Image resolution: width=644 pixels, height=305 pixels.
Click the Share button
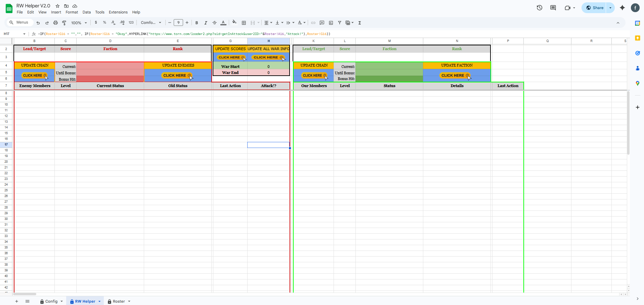click(594, 8)
